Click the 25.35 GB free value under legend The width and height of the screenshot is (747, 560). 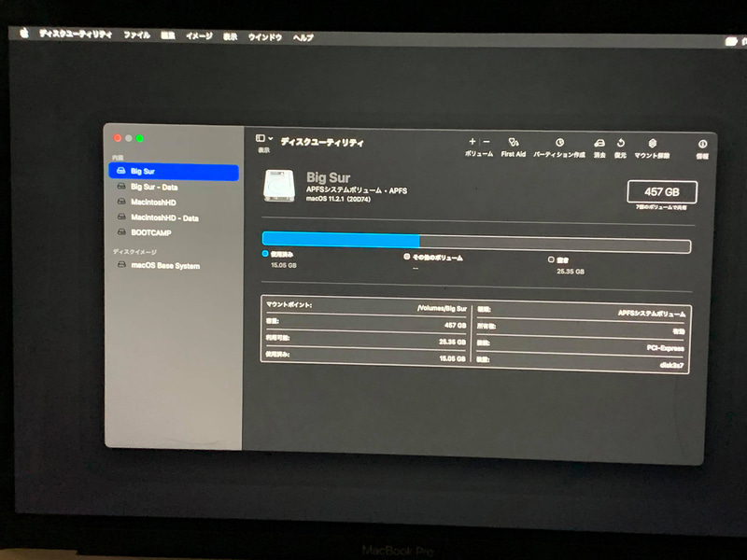(x=571, y=272)
